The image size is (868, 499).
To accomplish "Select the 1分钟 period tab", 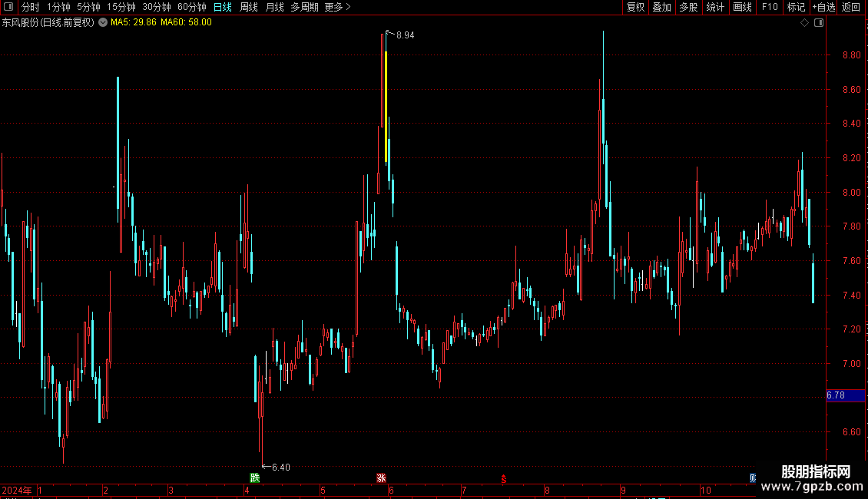I will click(x=58, y=7).
